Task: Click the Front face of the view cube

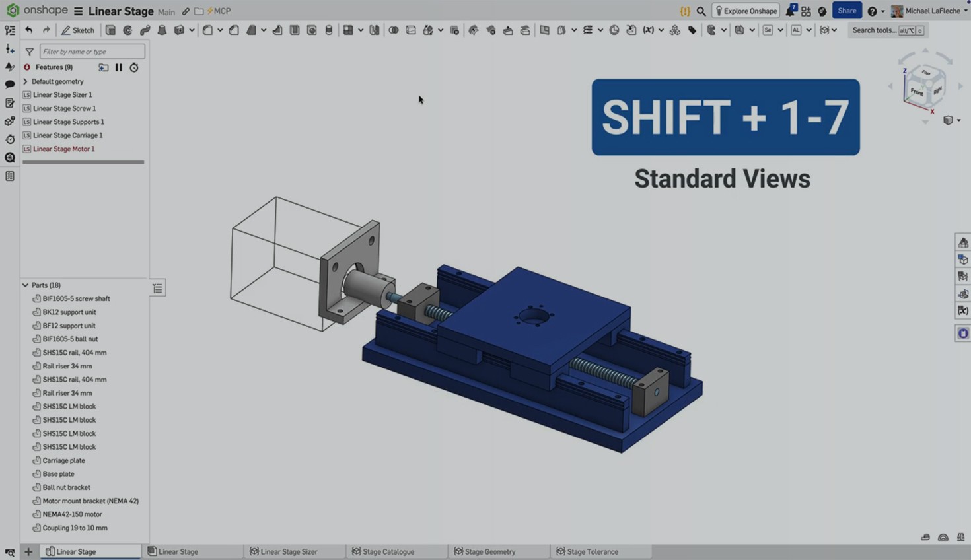Action: pyautogui.click(x=916, y=92)
